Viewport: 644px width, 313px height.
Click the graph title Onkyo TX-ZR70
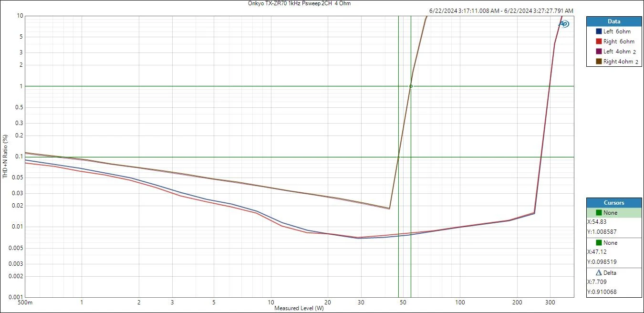[x=299, y=3]
